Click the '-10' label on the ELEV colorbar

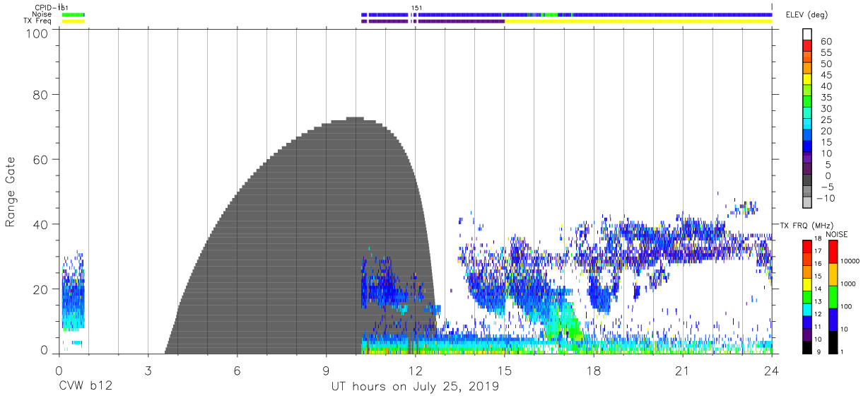click(826, 198)
